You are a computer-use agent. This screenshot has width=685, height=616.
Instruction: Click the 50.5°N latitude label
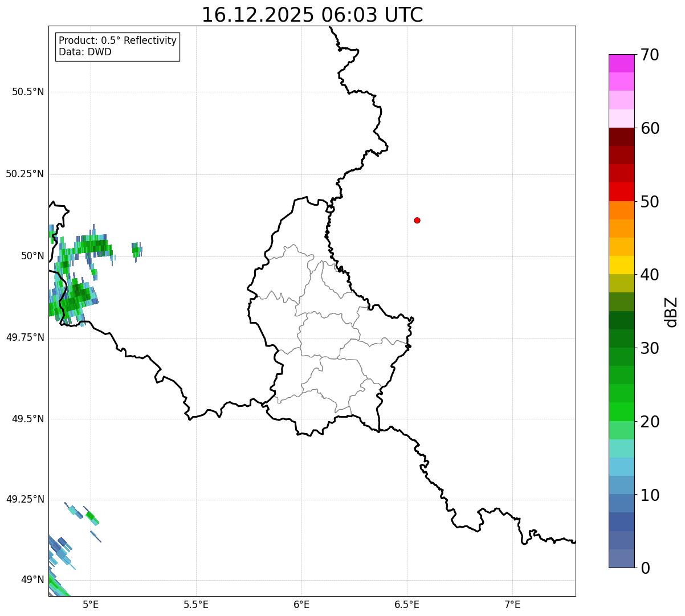point(28,92)
